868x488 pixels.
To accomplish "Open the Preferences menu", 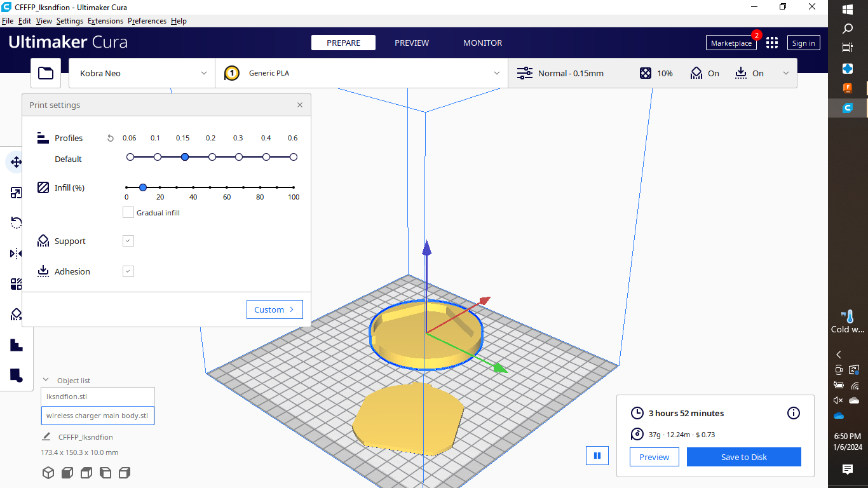I will coord(147,21).
